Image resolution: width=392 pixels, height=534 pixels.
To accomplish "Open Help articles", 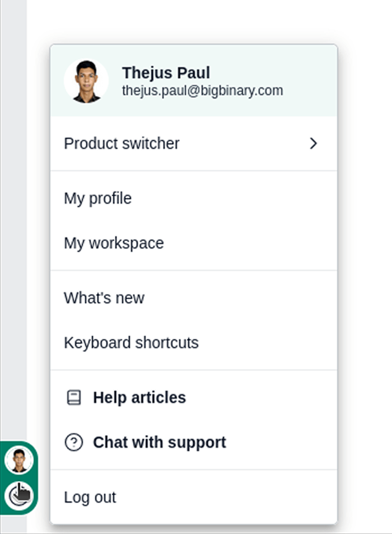I will [x=139, y=398].
